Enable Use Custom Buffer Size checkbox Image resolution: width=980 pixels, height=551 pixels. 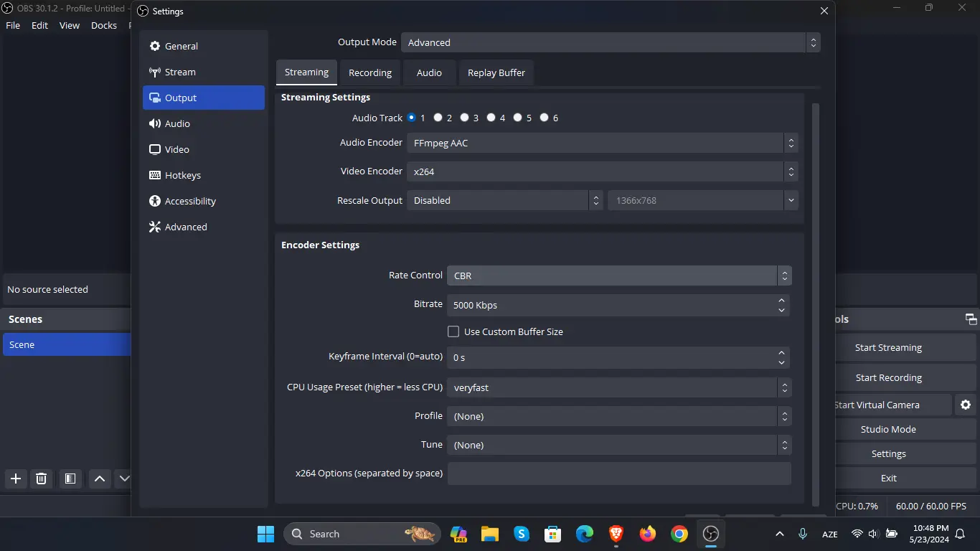pos(453,331)
